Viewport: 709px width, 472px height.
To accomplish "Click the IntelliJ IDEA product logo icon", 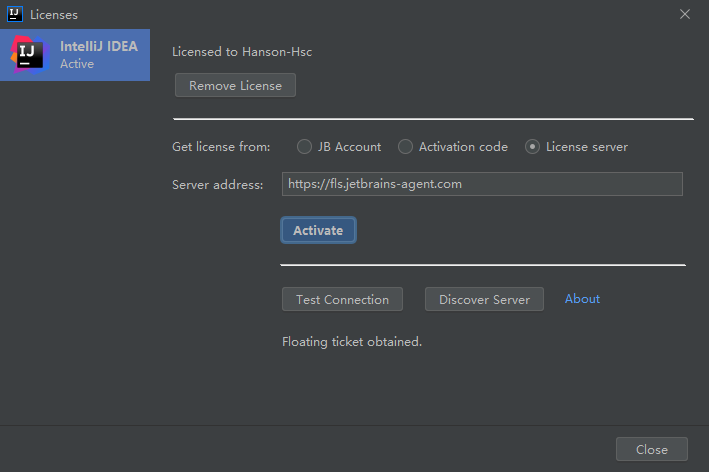I will click(28, 54).
